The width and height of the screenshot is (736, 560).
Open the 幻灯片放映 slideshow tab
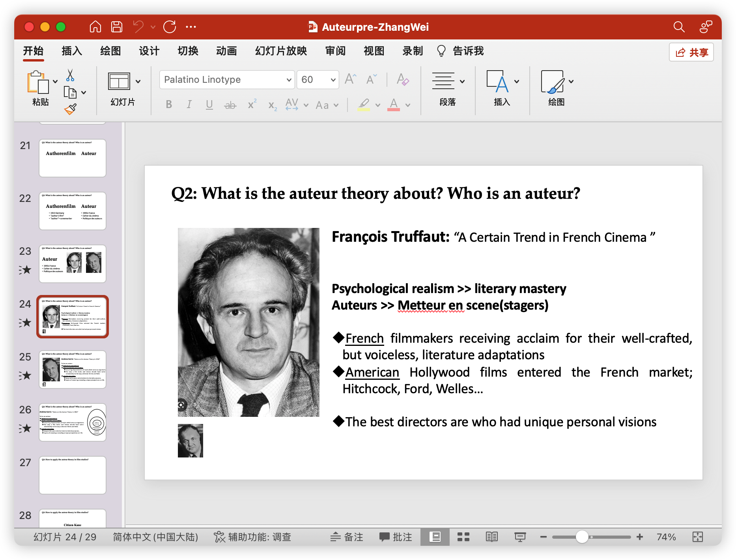pos(281,51)
